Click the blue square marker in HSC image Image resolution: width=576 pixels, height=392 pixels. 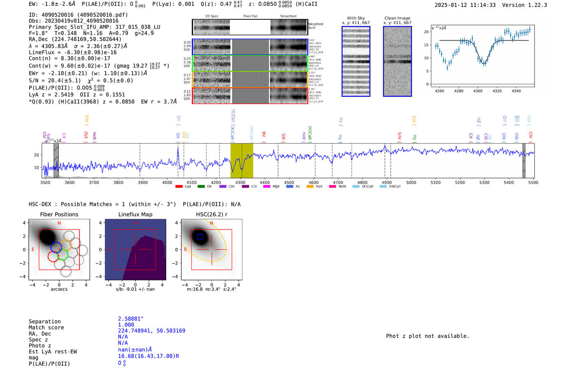200,237
